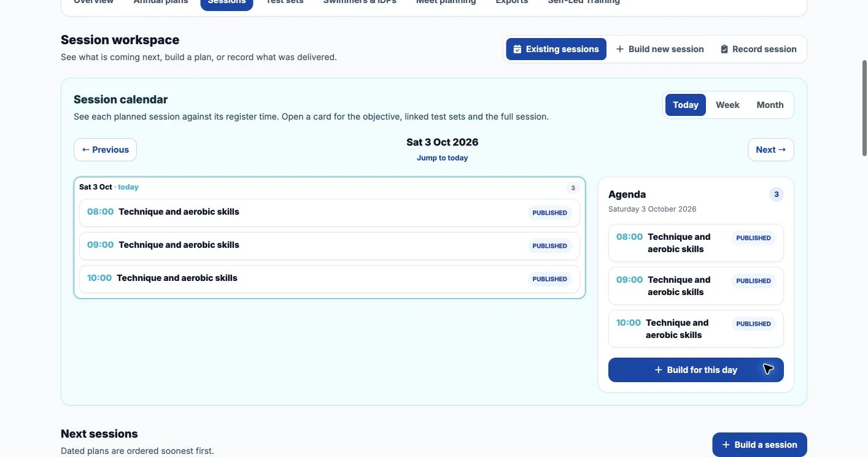The image size is (868, 457).
Task: Open the Existing sessions view
Action: 556,49
